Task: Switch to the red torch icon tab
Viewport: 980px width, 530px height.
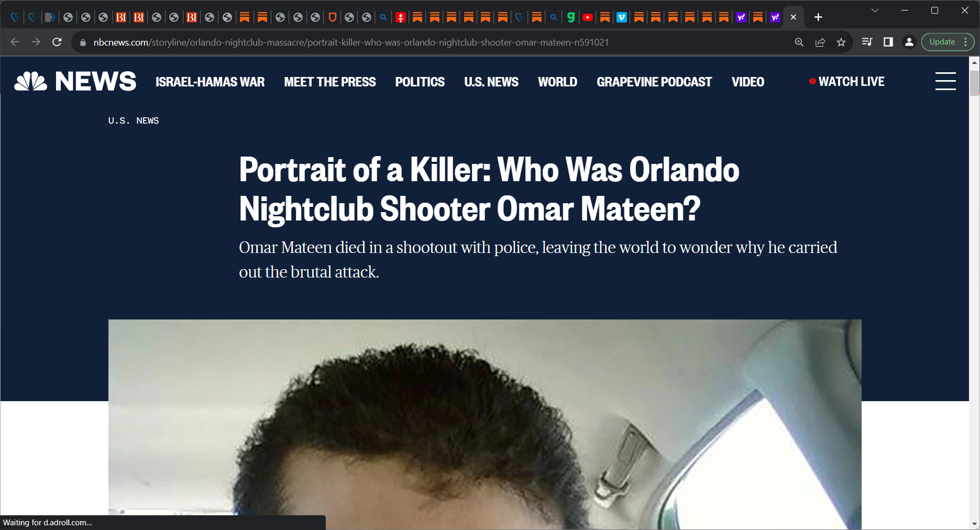Action: [x=401, y=17]
